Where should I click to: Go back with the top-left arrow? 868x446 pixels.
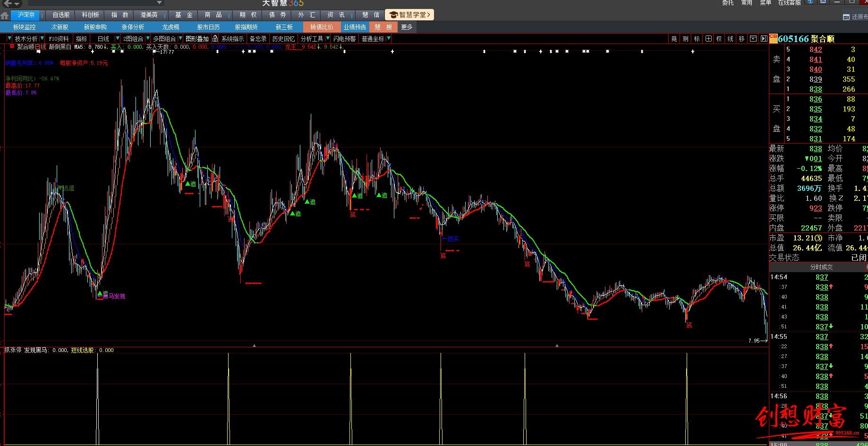coord(8,3)
